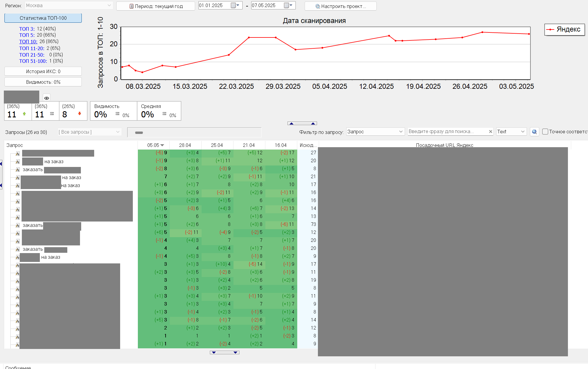588x369 pixels.
Task: Sort by the 28.04 column header
Action: pos(185,145)
